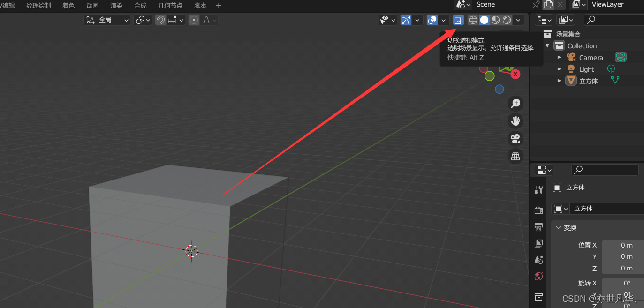
Task: Open the gizmo options dropdown
Action: [x=417, y=20]
